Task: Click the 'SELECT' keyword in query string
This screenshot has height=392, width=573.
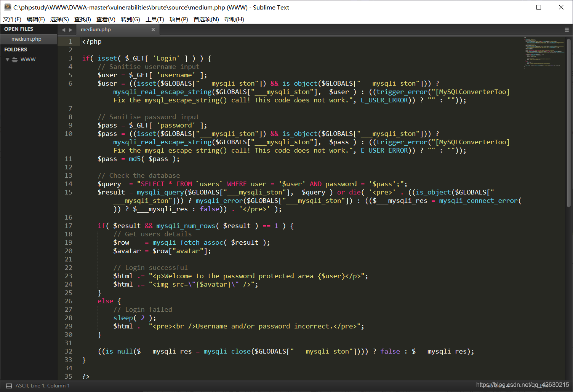Action: pos(152,184)
